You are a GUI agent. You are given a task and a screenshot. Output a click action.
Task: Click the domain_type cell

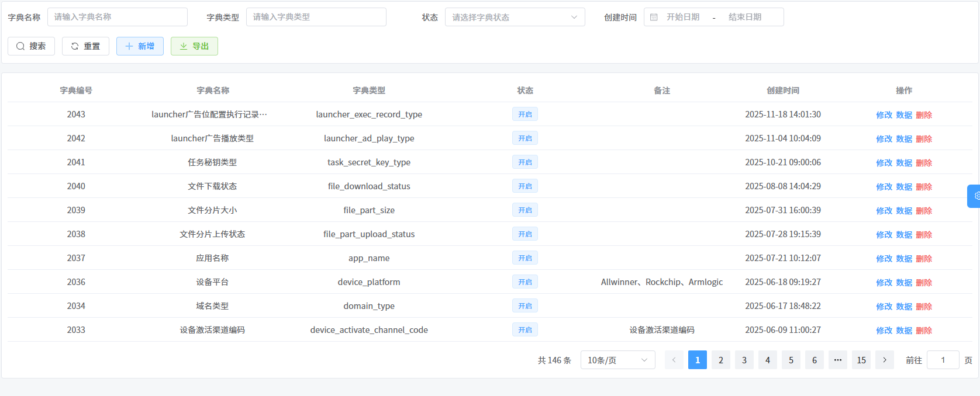(369, 306)
